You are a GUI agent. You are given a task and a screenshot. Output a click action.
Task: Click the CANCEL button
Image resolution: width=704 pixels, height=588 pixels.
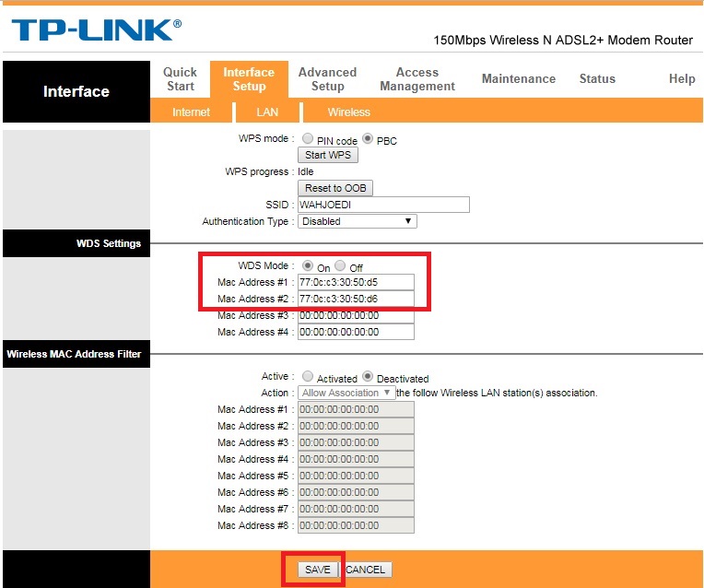[365, 570]
